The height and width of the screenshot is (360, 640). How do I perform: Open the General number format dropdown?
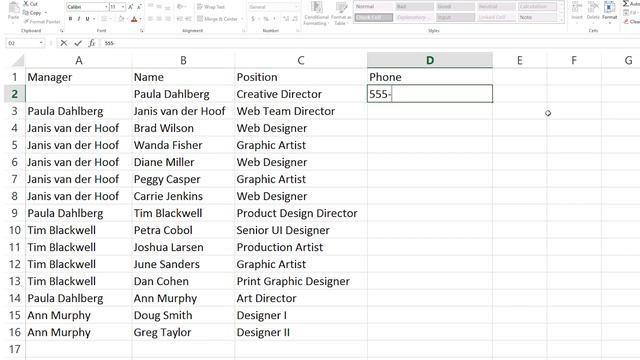296,7
